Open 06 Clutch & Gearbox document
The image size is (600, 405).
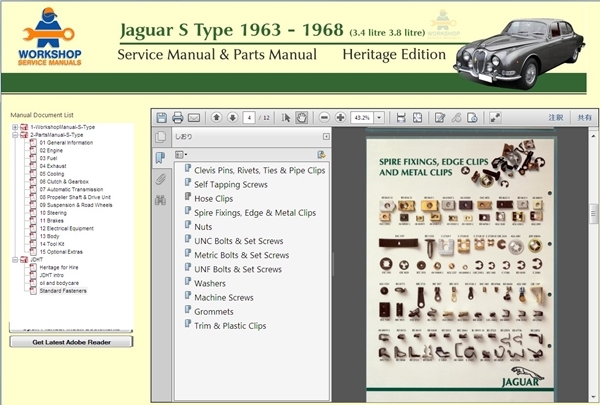(64, 182)
